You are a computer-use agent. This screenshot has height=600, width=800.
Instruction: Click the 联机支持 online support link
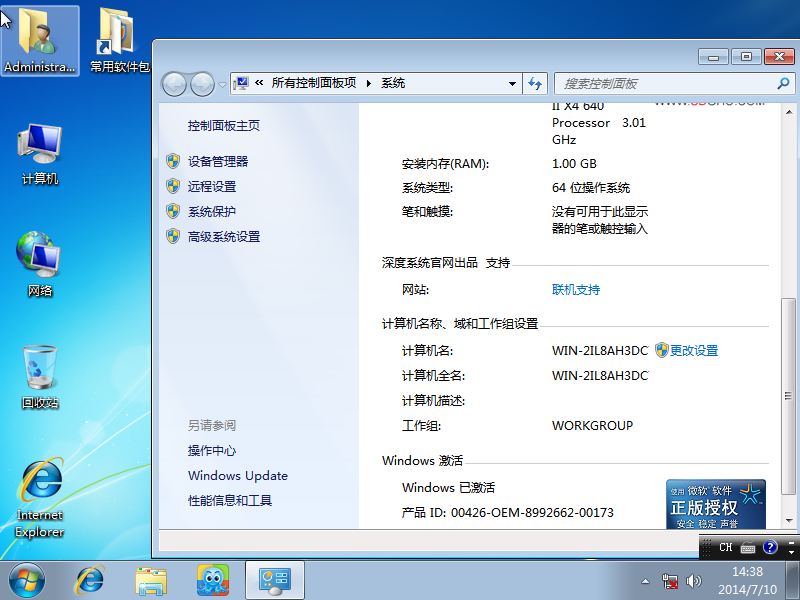(576, 289)
